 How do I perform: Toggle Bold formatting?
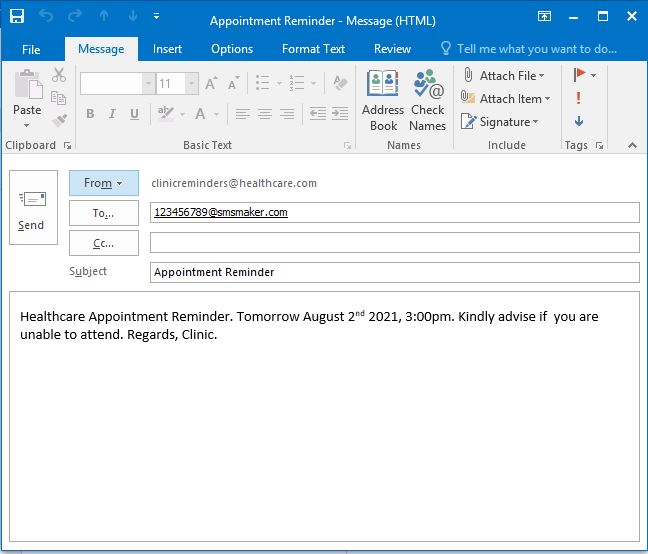point(90,114)
